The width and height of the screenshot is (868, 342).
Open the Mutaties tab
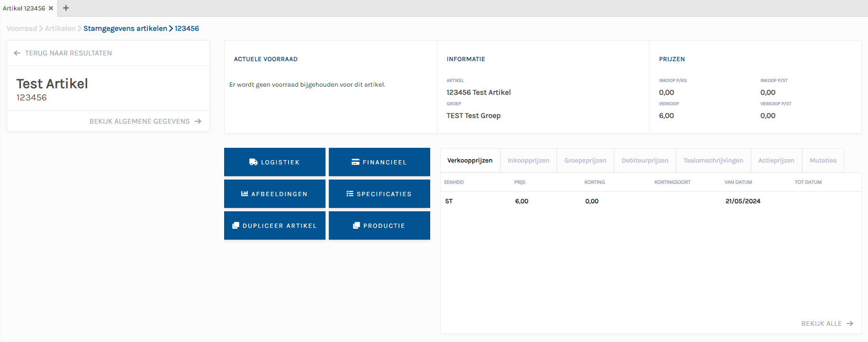click(x=823, y=161)
